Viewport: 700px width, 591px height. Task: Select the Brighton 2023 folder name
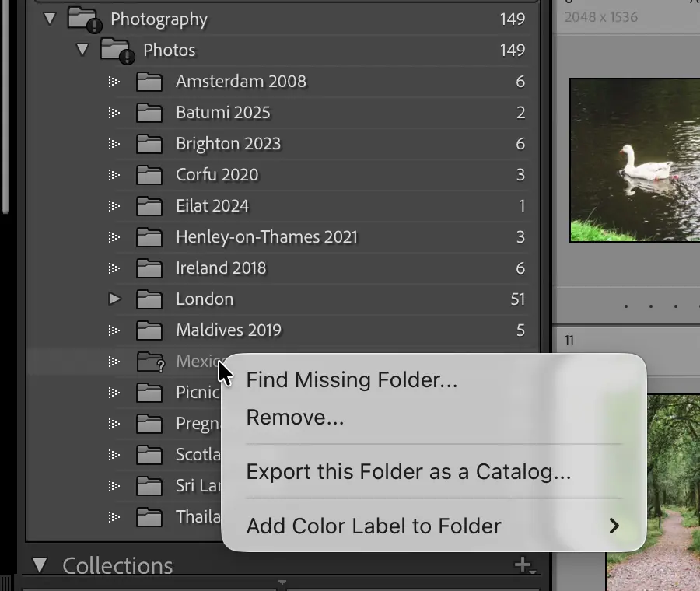click(229, 144)
